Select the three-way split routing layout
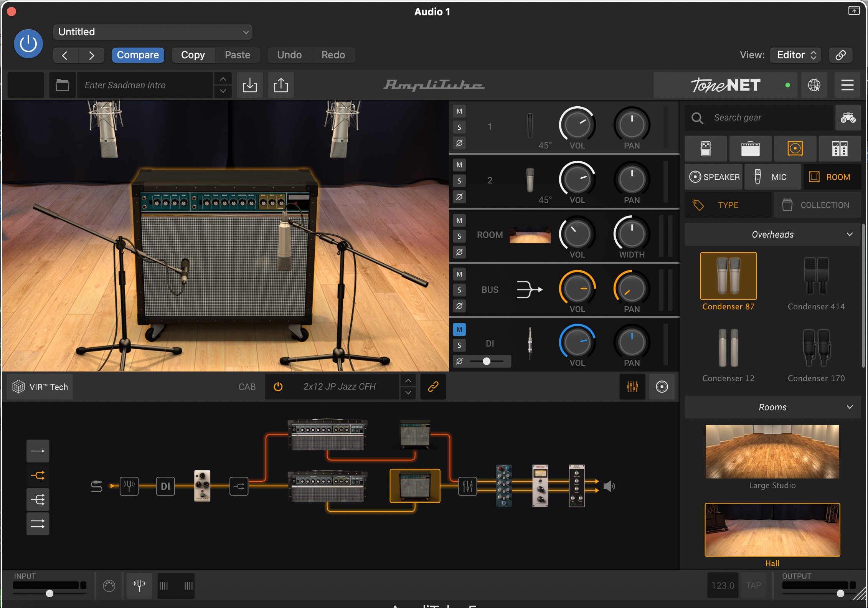Viewport: 868px width, 608px height. click(38, 499)
